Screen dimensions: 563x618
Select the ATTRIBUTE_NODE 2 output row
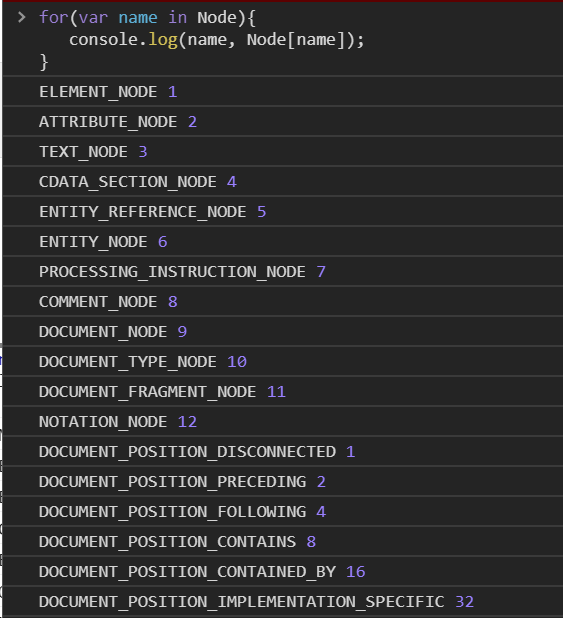click(x=283, y=121)
